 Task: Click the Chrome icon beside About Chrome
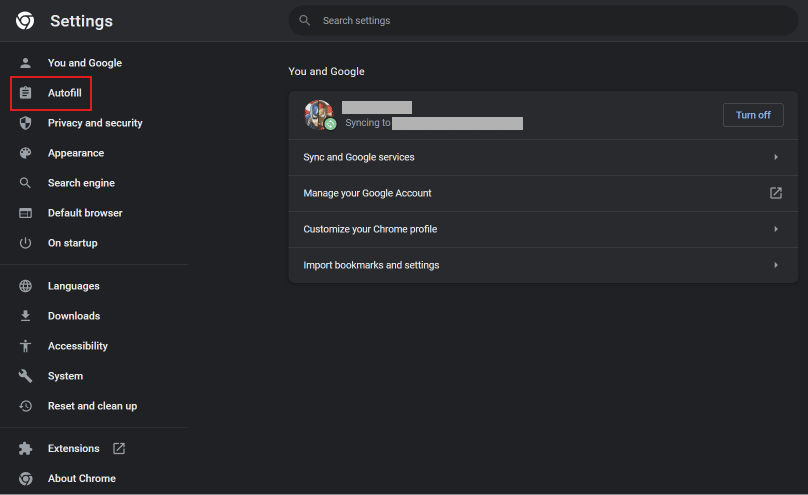click(x=25, y=479)
